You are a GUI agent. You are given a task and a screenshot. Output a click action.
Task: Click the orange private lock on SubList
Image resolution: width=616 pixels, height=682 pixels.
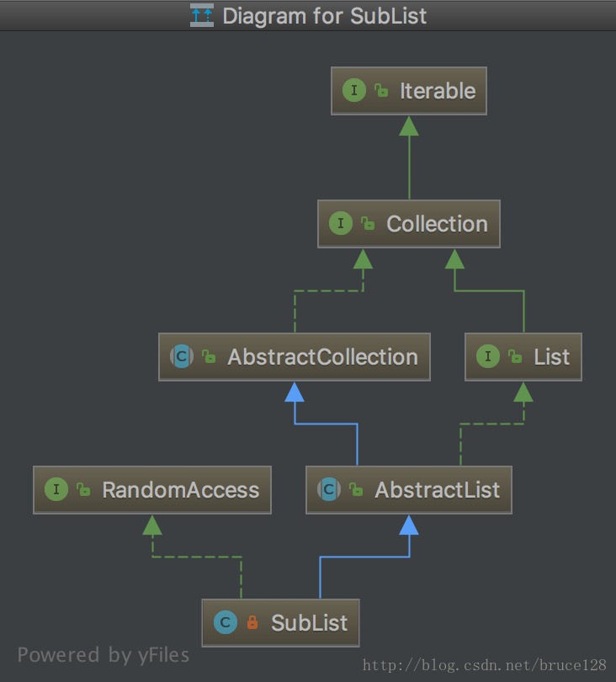[252, 622]
